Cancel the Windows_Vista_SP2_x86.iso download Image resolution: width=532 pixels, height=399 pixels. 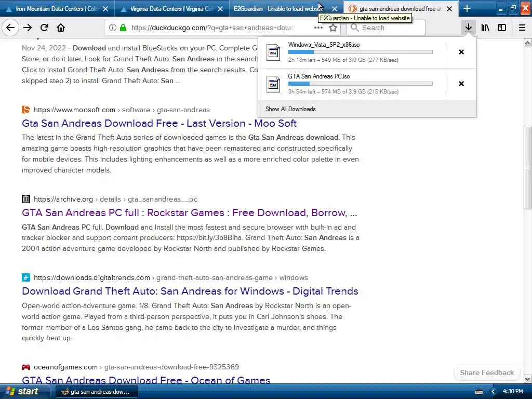tap(461, 52)
